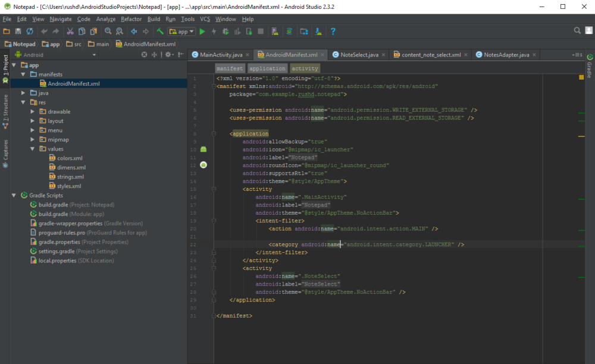Run the app using the green play icon
Image resolution: width=595 pixels, height=364 pixels.
pos(202,31)
